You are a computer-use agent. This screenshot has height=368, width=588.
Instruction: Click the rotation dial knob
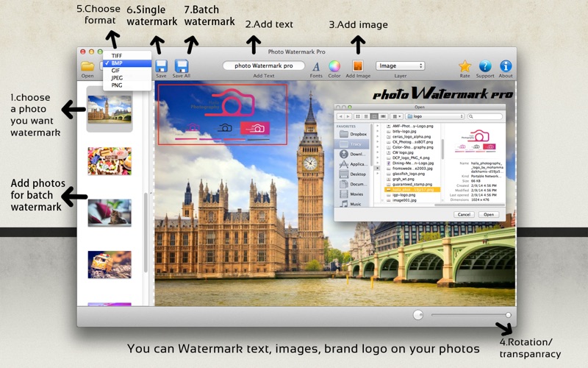[418, 315]
